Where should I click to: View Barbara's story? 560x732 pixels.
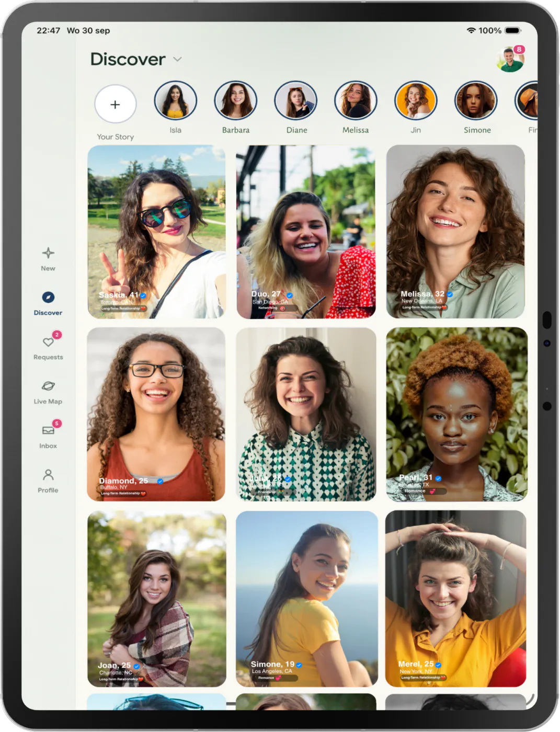point(236,100)
